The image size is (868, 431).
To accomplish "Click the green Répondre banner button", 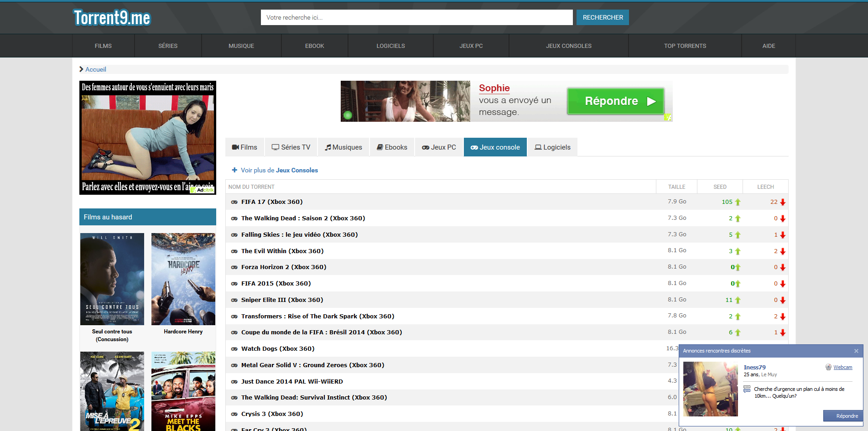I will pos(616,101).
